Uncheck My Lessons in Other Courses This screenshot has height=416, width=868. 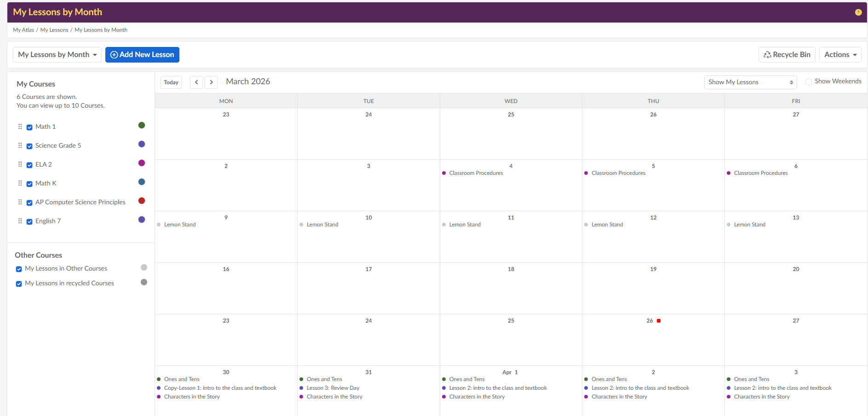coord(19,269)
